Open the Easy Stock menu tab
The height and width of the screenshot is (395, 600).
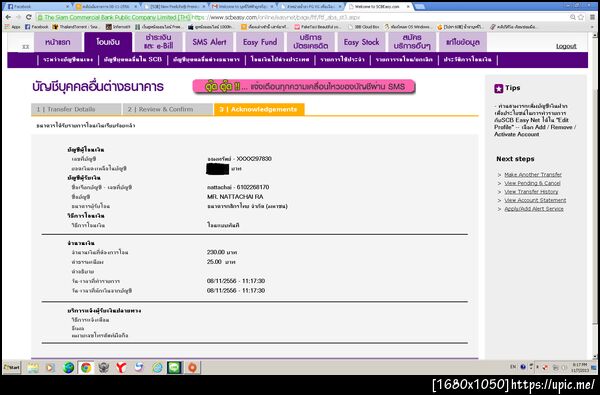pyautogui.click(x=361, y=42)
